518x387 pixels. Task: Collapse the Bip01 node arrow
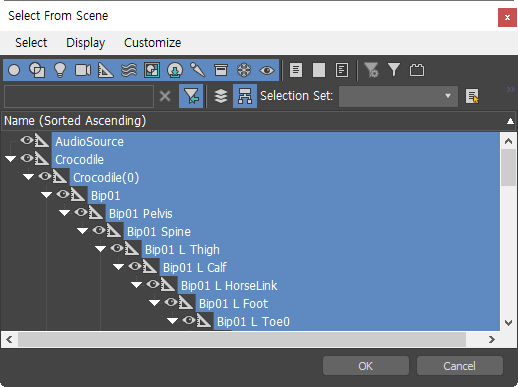[47, 195]
